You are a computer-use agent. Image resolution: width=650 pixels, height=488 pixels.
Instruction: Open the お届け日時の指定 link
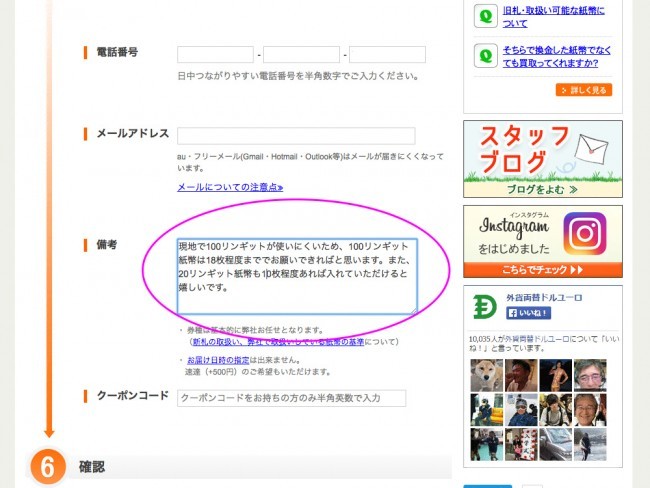coord(218,360)
